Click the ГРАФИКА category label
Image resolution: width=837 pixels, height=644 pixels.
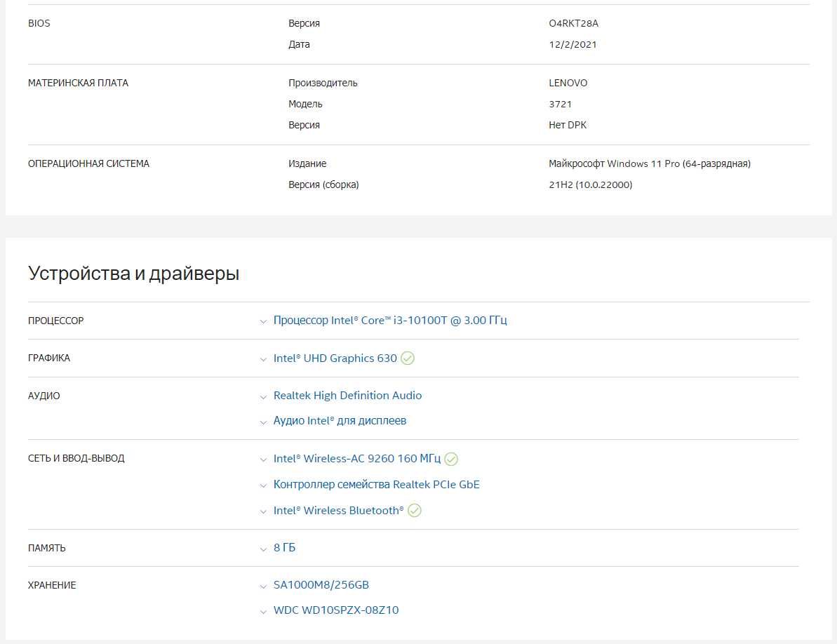[x=48, y=358]
